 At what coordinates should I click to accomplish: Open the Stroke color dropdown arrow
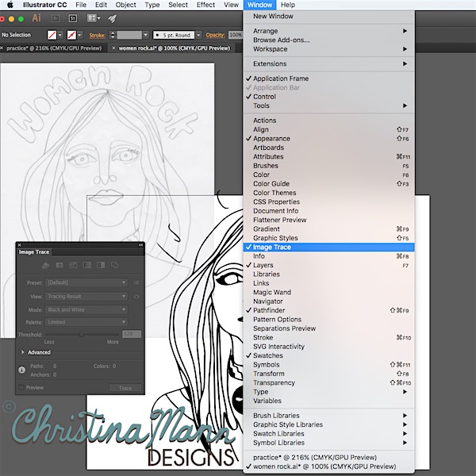[79, 35]
